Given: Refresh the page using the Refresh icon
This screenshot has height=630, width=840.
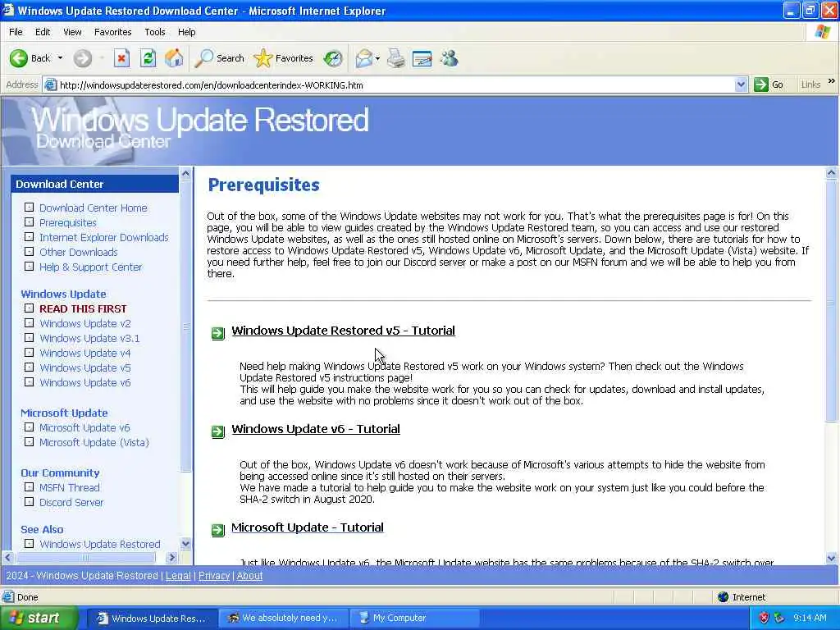Looking at the screenshot, I should click(148, 58).
